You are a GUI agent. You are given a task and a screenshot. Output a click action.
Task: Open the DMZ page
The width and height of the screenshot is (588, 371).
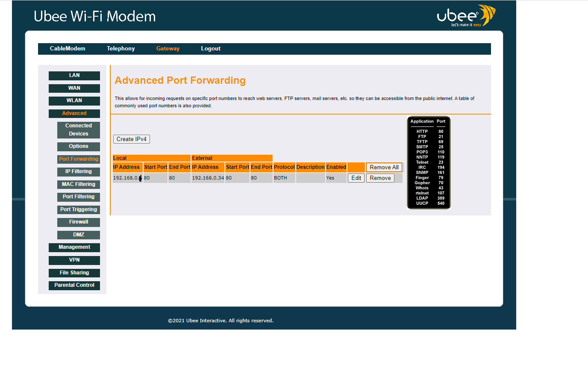(x=79, y=235)
